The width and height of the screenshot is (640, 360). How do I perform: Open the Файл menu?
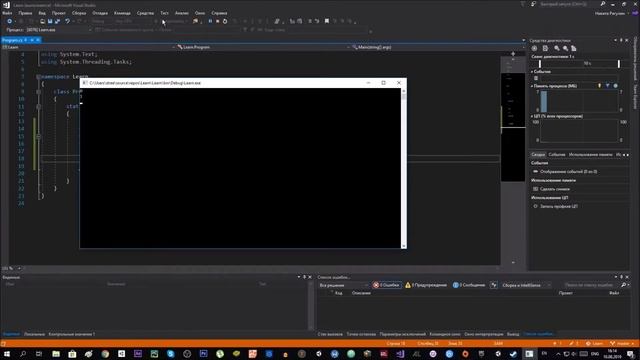tap(7, 13)
